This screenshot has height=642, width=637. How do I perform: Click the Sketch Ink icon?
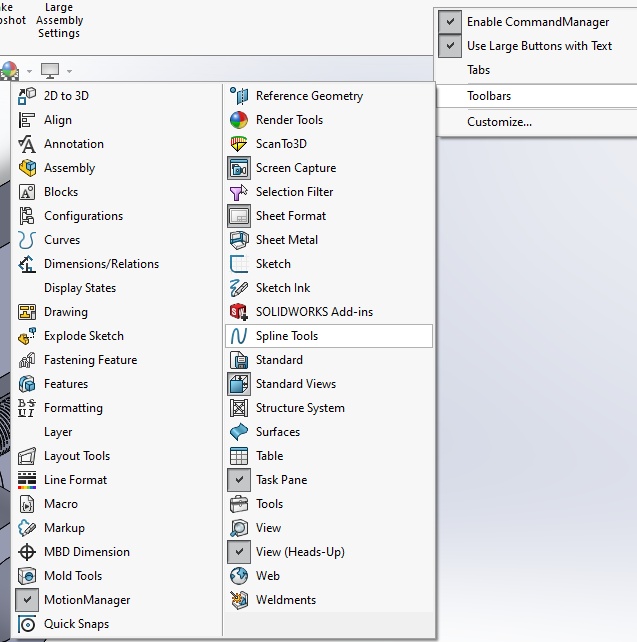pyautogui.click(x=239, y=288)
